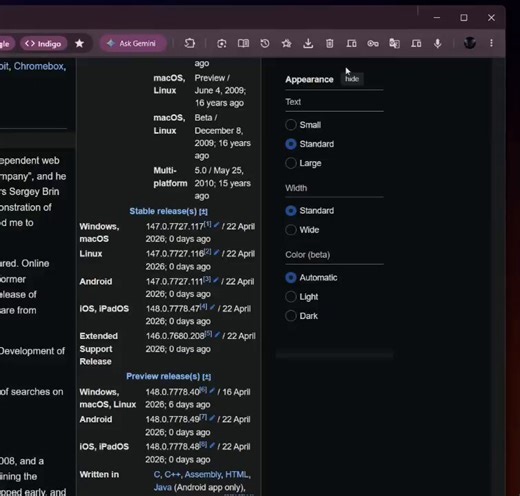Edit Linux stable version pencil icon
Image resolution: width=520 pixels, height=496 pixels.
pos(216,252)
